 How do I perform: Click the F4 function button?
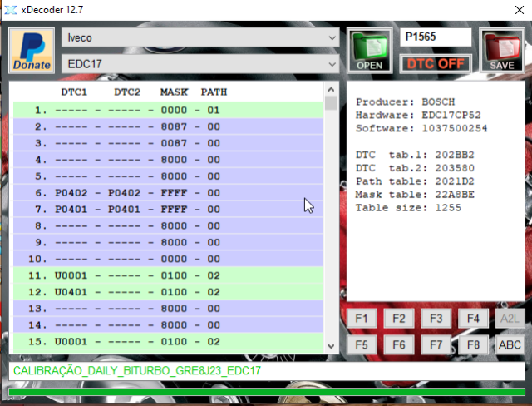pos(472,318)
